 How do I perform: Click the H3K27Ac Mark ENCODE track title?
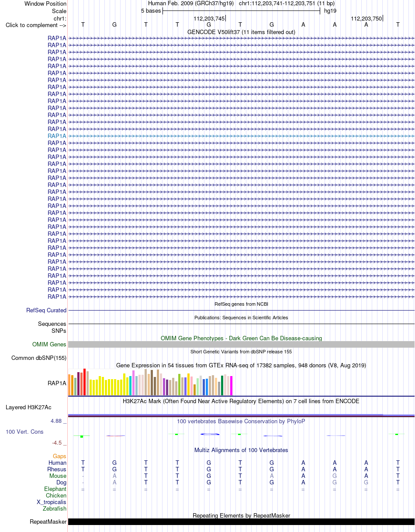click(241, 401)
